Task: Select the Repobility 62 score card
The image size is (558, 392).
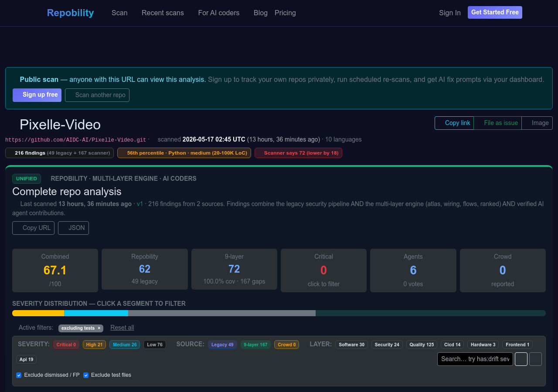Action: (145, 269)
